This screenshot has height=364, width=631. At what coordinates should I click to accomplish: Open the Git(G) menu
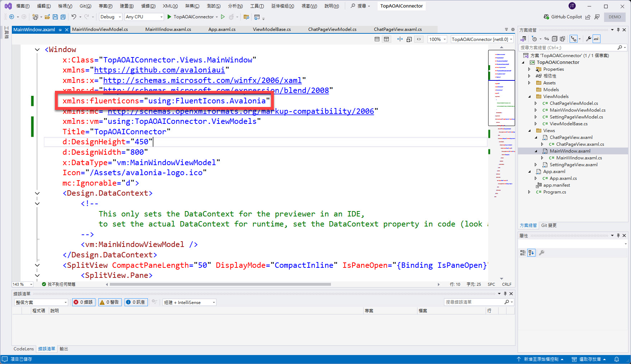click(85, 6)
